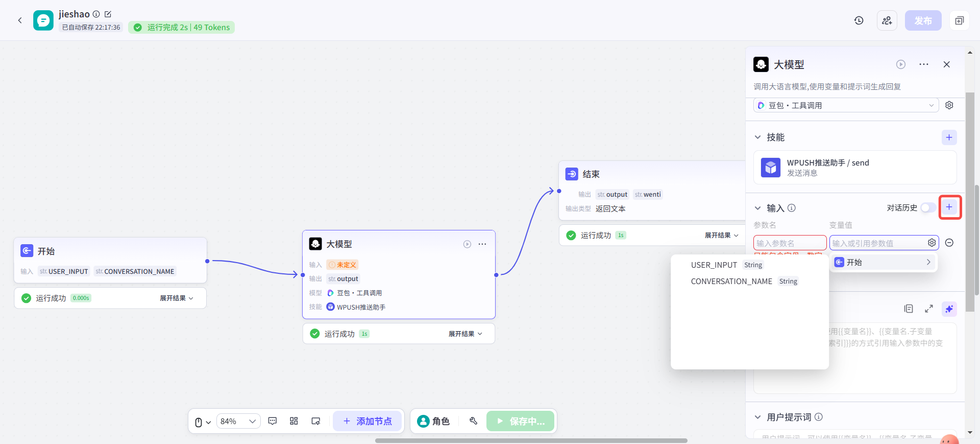
Task: Toggle the minimap icon
Action: click(316, 421)
